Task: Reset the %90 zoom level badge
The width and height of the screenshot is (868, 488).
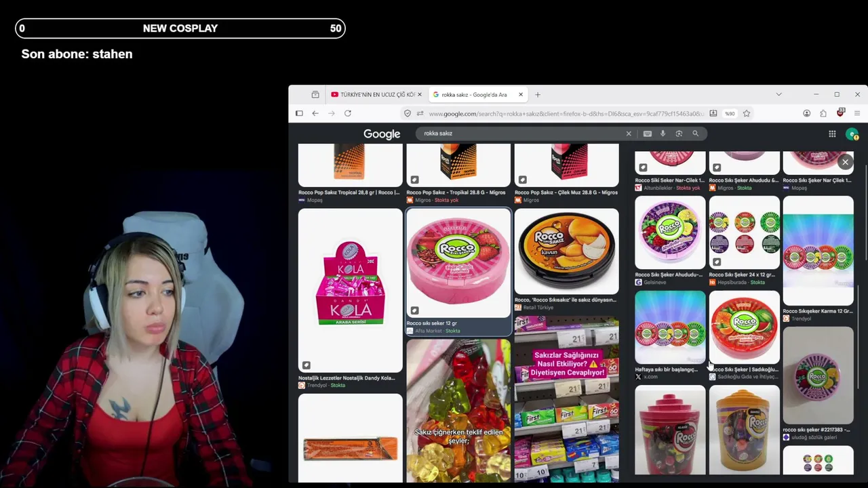Action: 730,113
